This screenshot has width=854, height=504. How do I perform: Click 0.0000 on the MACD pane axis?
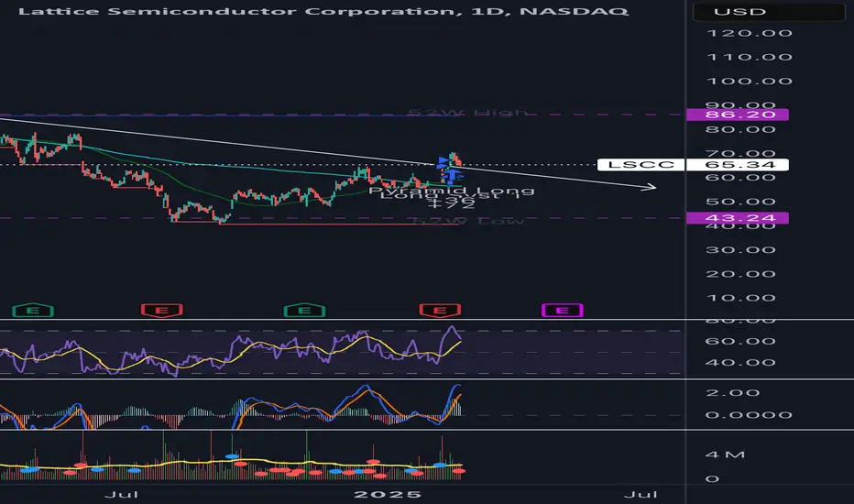tap(749, 415)
